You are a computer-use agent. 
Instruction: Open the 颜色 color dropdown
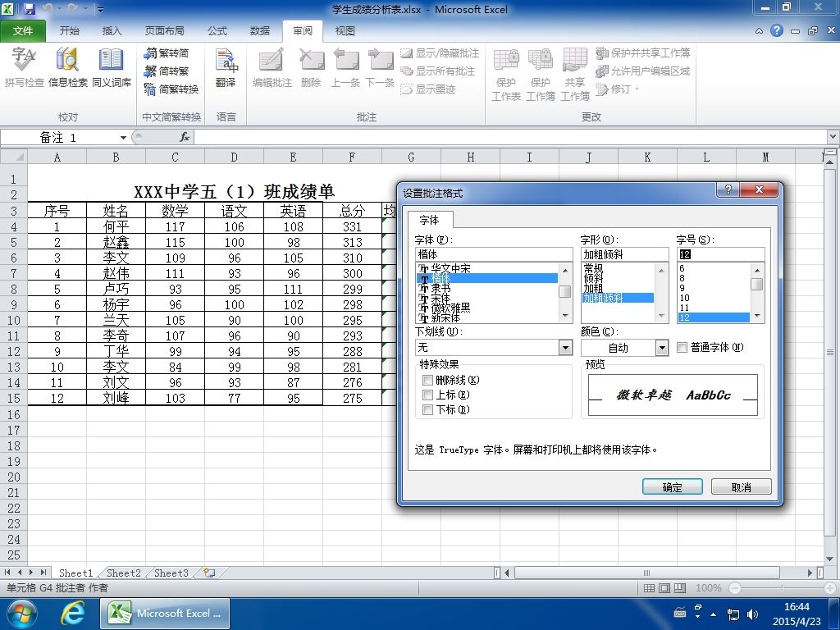pyautogui.click(x=662, y=348)
